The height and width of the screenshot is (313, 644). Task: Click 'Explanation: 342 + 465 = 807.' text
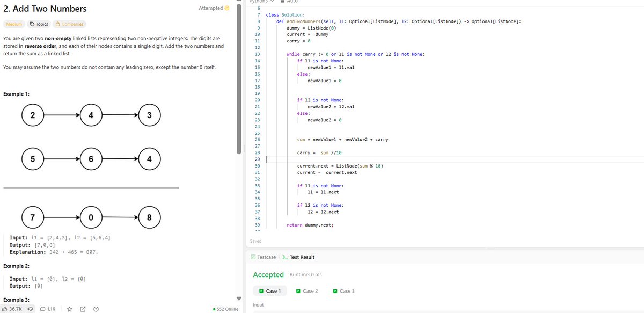point(54,252)
